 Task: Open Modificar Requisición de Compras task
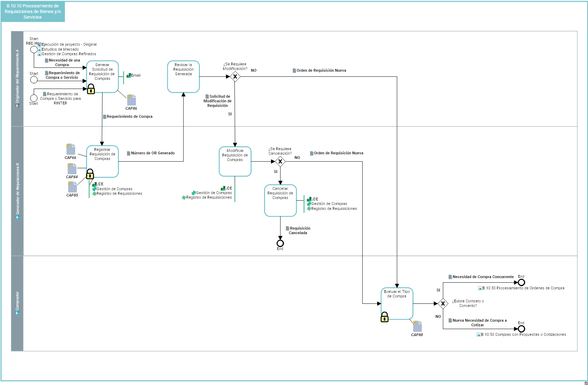click(235, 161)
